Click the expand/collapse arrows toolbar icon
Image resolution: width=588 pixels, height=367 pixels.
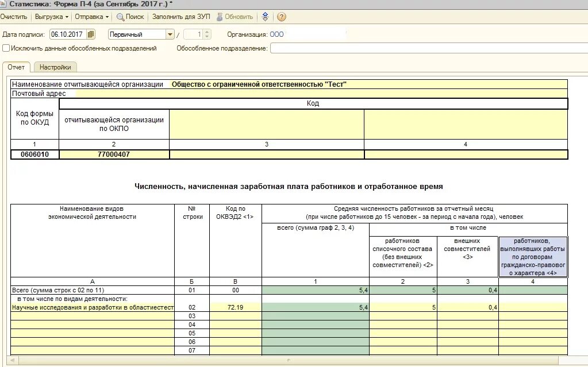pyautogui.click(x=265, y=17)
